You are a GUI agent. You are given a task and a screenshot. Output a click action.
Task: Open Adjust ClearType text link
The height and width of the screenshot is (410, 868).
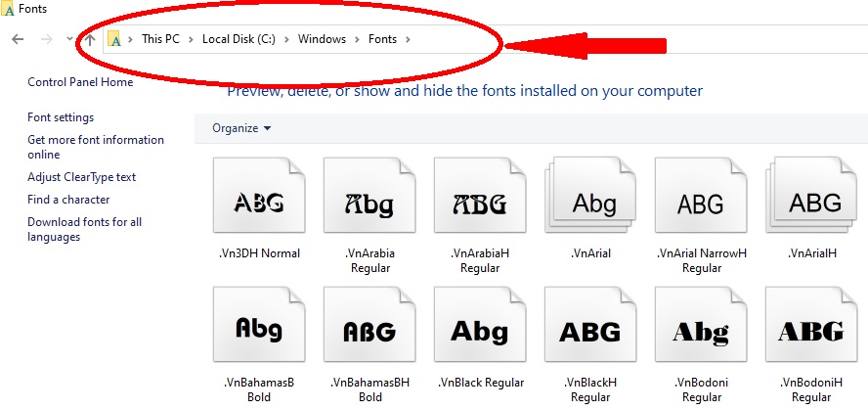pos(81,177)
